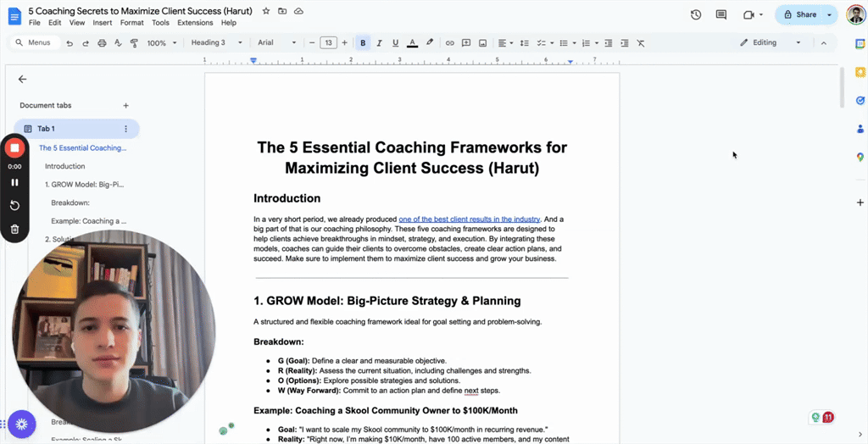Open the Heading 3 style dropdown

click(216, 42)
